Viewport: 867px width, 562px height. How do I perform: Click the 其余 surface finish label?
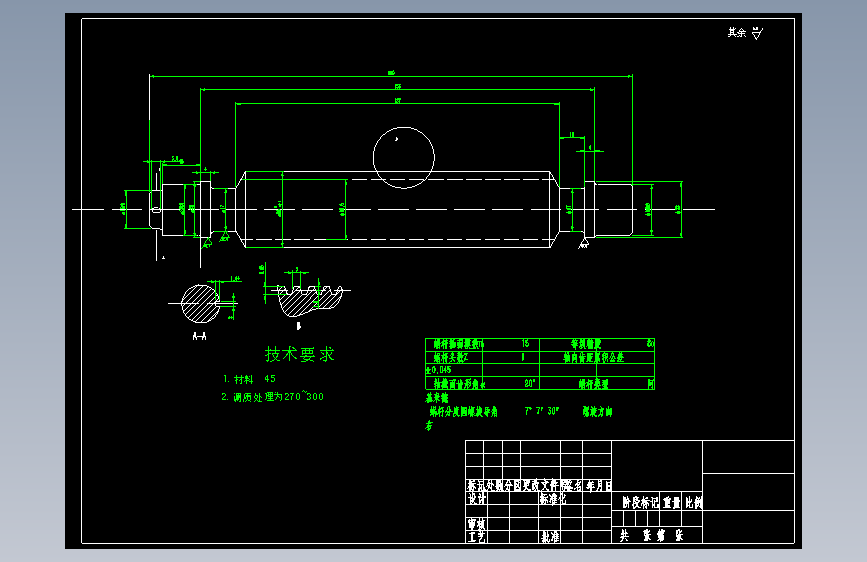pyautogui.click(x=737, y=33)
